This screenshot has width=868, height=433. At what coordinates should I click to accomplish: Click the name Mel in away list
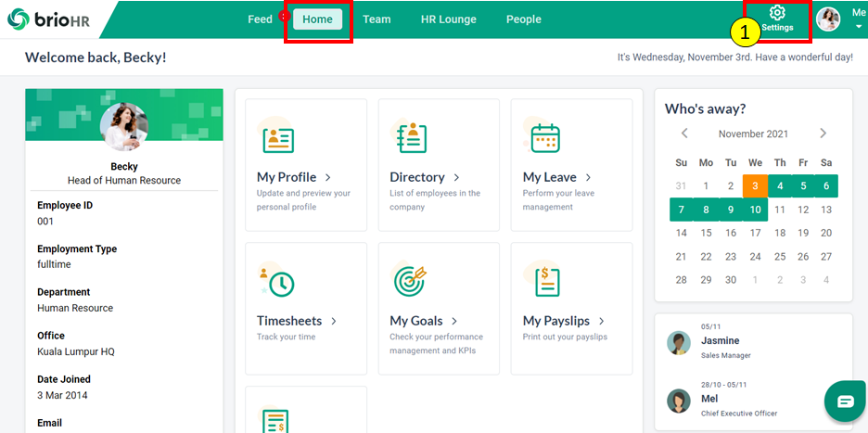[x=709, y=399]
